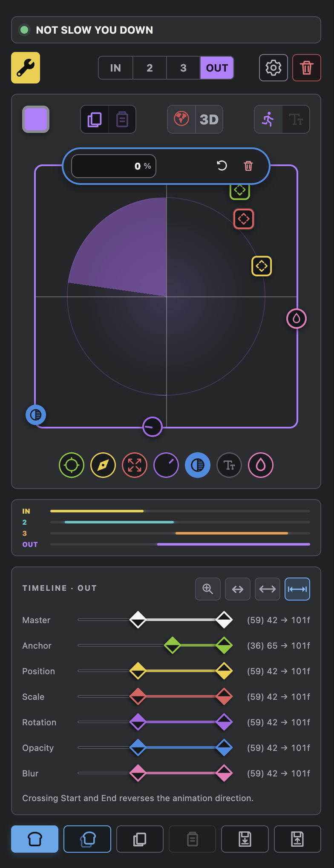This screenshot has height=868, width=334.
Task: Click the red scale handle in the graph
Action: click(244, 219)
